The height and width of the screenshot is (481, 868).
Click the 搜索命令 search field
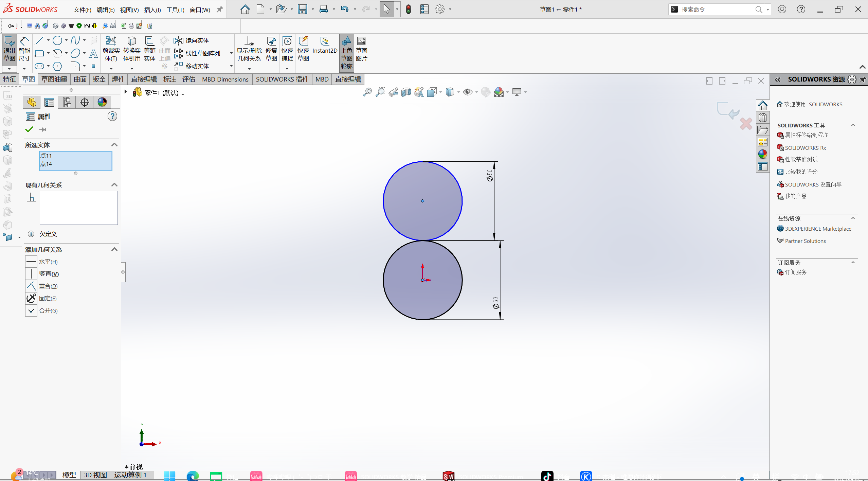[x=717, y=10]
